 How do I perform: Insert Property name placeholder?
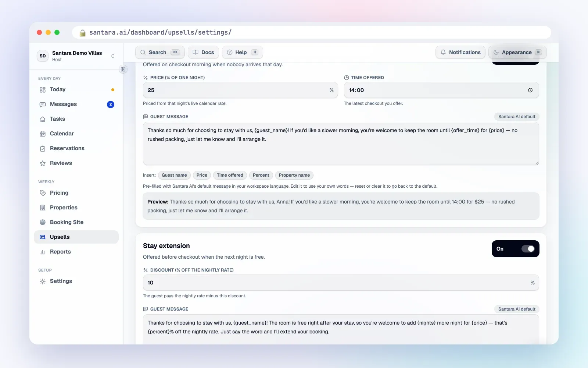[x=294, y=175]
